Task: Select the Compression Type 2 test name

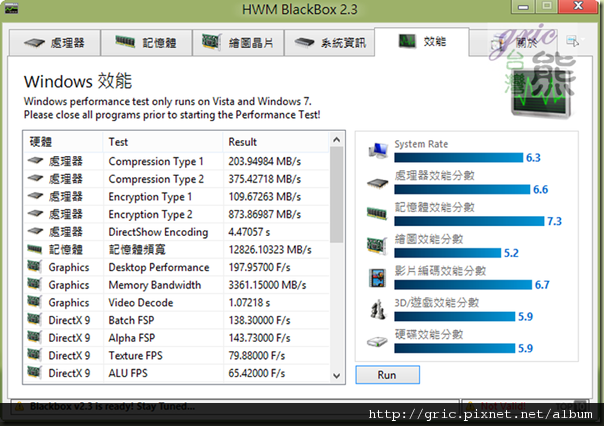Action: click(156, 179)
